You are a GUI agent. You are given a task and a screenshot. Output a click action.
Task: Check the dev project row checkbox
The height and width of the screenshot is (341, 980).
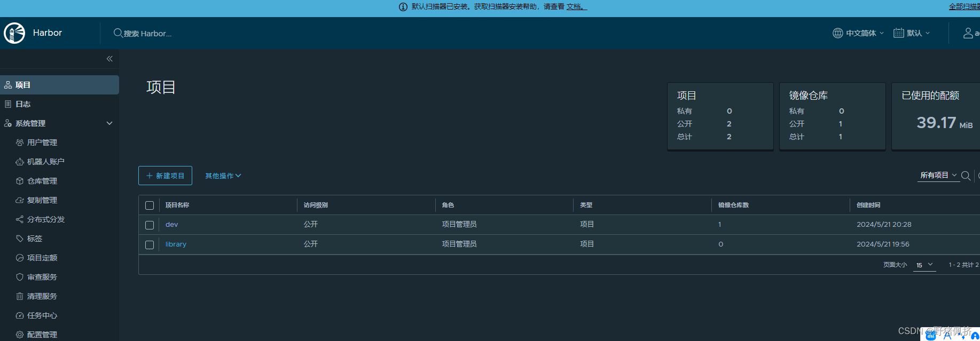(x=150, y=225)
